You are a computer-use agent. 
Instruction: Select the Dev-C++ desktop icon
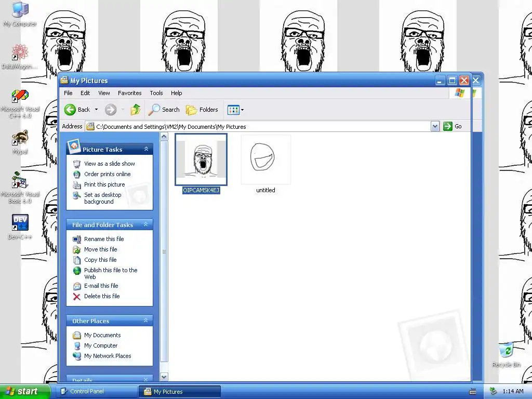point(20,227)
